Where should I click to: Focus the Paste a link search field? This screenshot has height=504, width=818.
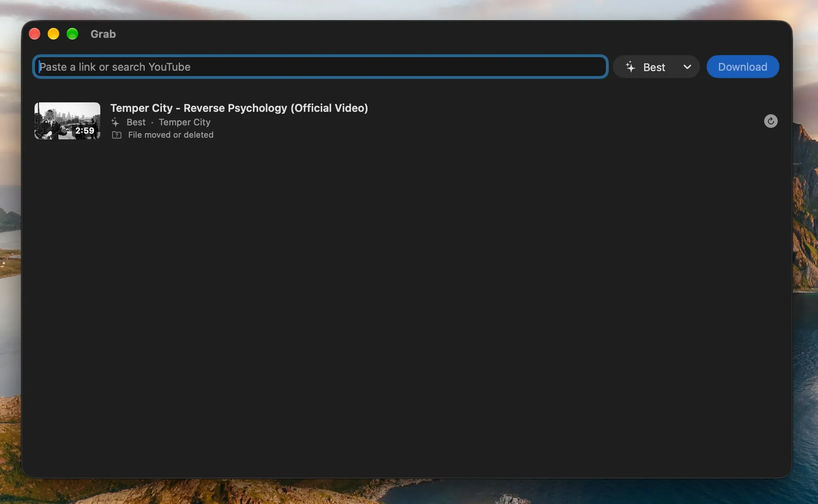click(x=320, y=67)
